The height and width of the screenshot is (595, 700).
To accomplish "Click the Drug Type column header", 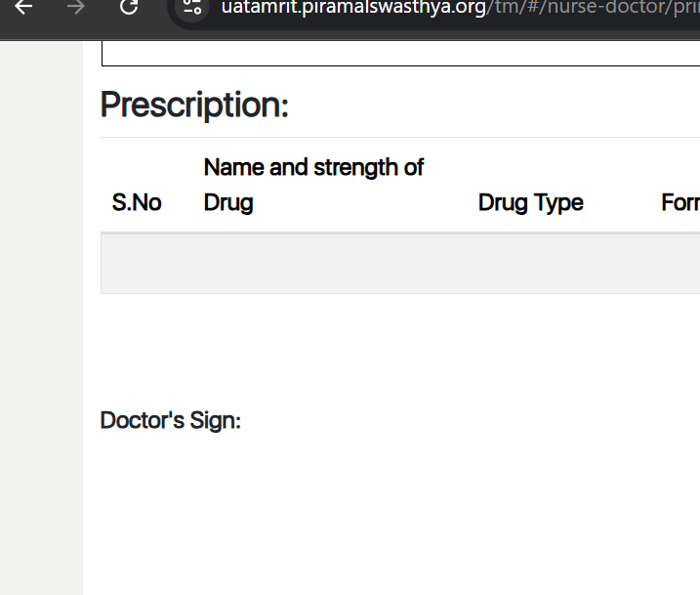I will pos(530,203).
